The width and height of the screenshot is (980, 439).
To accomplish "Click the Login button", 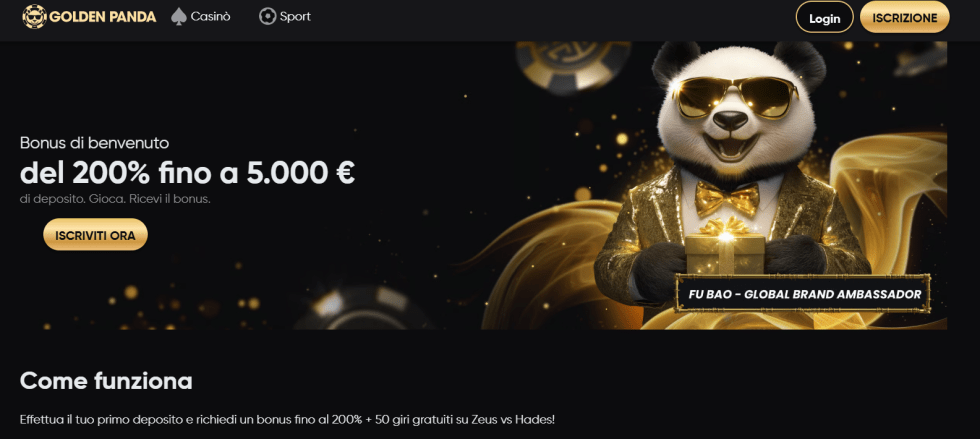I will click(824, 18).
